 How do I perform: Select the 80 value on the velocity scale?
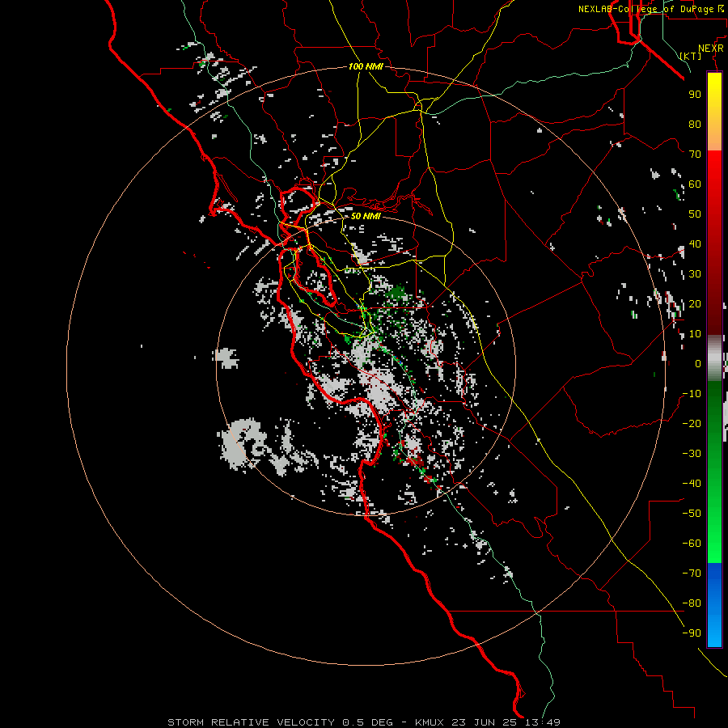[x=695, y=125]
